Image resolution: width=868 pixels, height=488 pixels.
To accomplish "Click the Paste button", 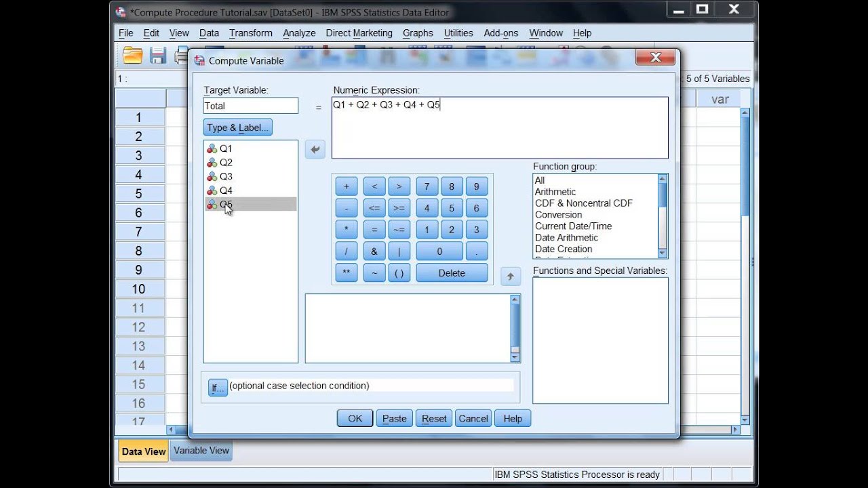I will [394, 419].
